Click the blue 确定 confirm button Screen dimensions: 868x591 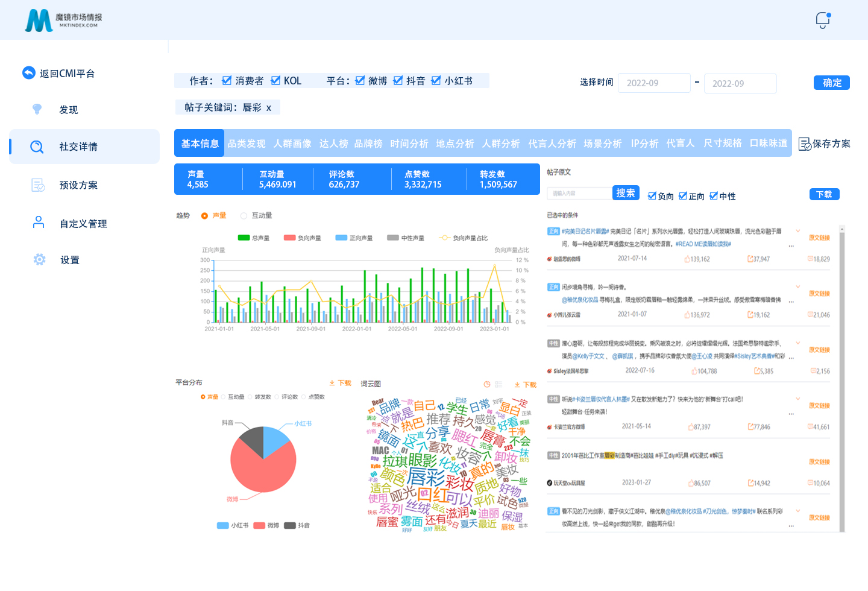point(831,83)
